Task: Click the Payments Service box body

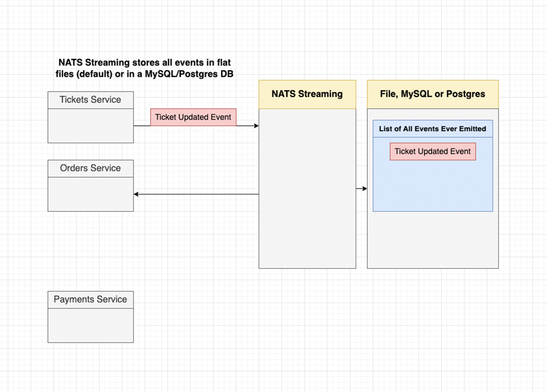Action: click(x=90, y=325)
